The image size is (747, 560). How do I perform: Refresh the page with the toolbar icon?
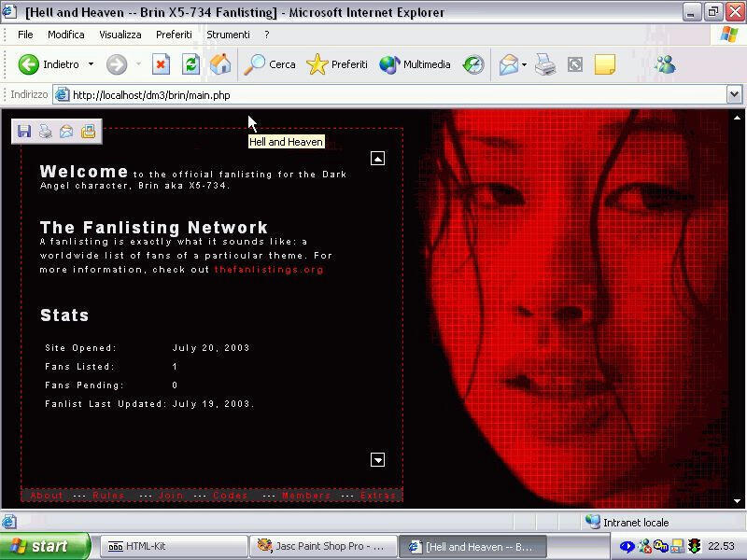tap(190, 64)
